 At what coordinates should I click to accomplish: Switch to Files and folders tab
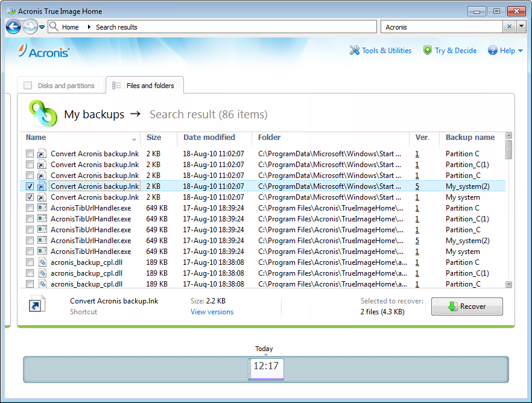[145, 85]
